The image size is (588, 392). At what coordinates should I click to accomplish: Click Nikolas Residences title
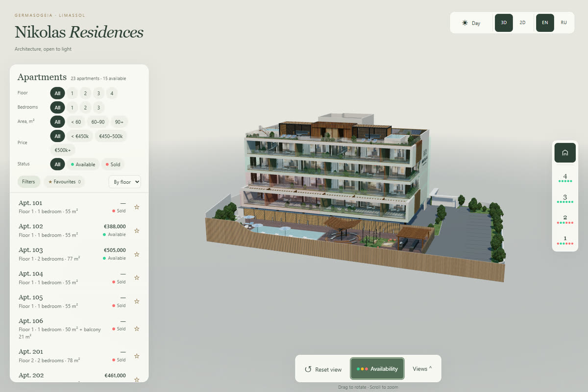point(79,32)
